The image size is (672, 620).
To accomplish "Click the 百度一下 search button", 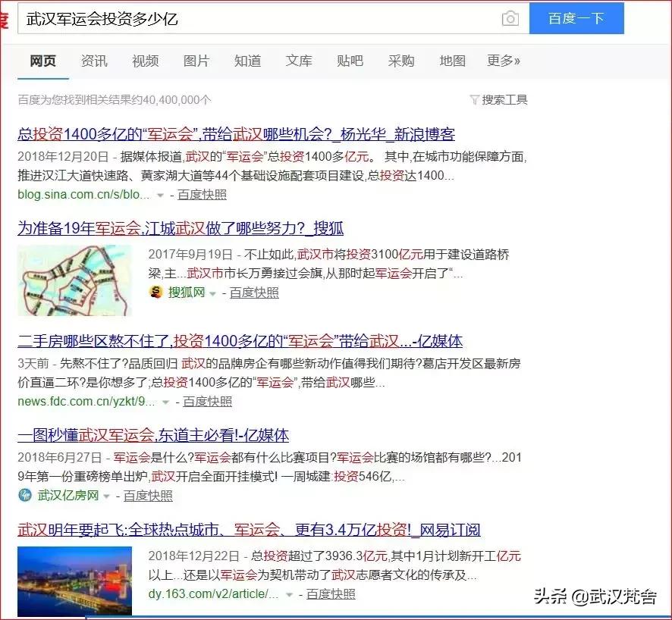I will pos(576,19).
